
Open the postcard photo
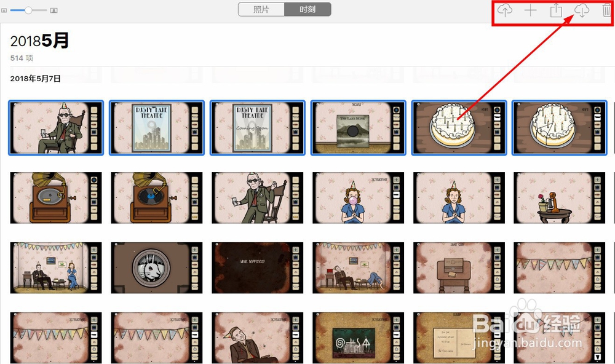(459, 338)
